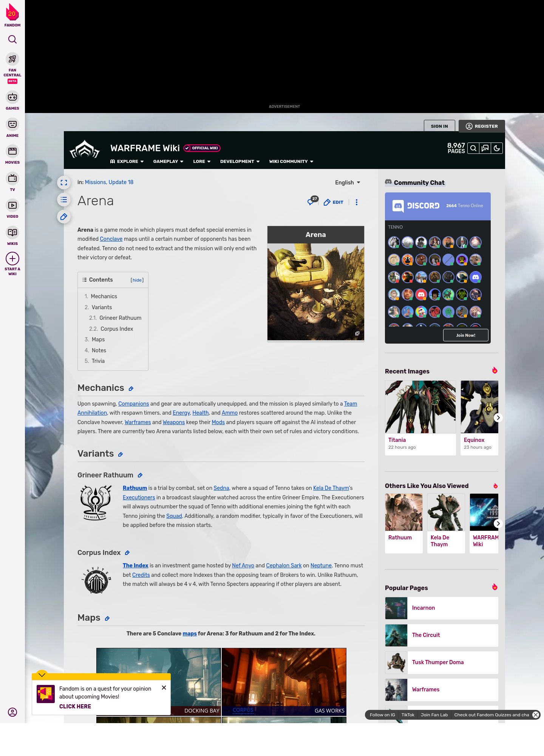This screenshot has height=756, width=544.
Task: Jump to Trivia in Contents
Action: pos(98,361)
